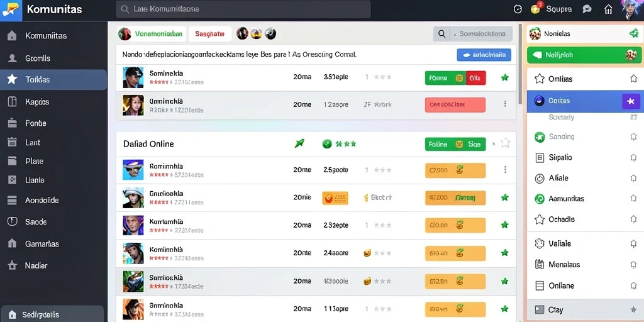The height and width of the screenshot is (322, 644).
Task: Click the magnifier icon in list search
Action: pos(441,34)
